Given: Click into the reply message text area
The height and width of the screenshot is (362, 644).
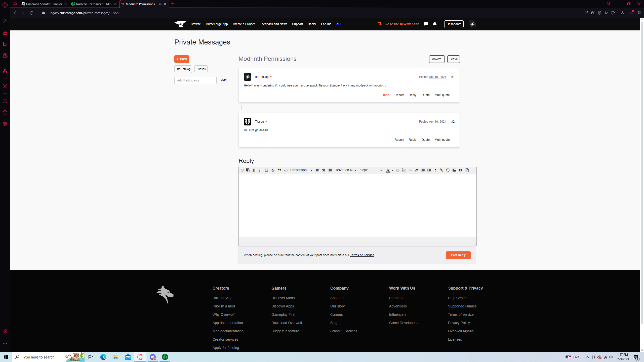Looking at the screenshot, I should [357, 205].
